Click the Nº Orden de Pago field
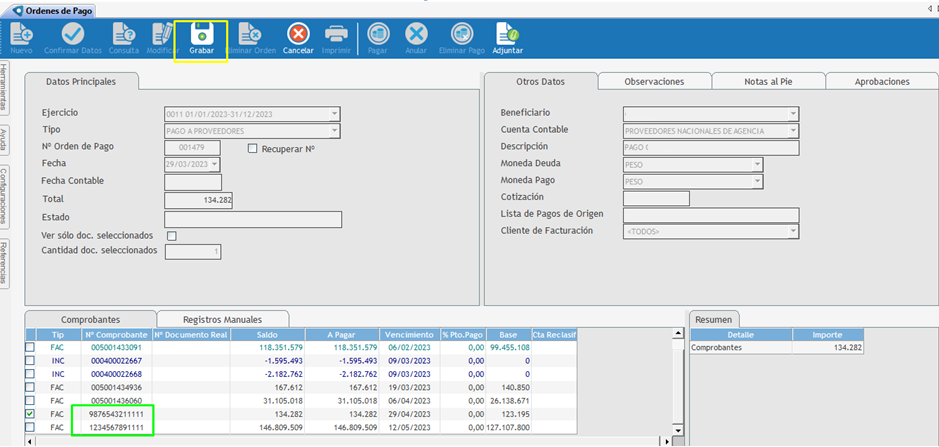Viewport: 939px width, 447px height. coord(192,147)
